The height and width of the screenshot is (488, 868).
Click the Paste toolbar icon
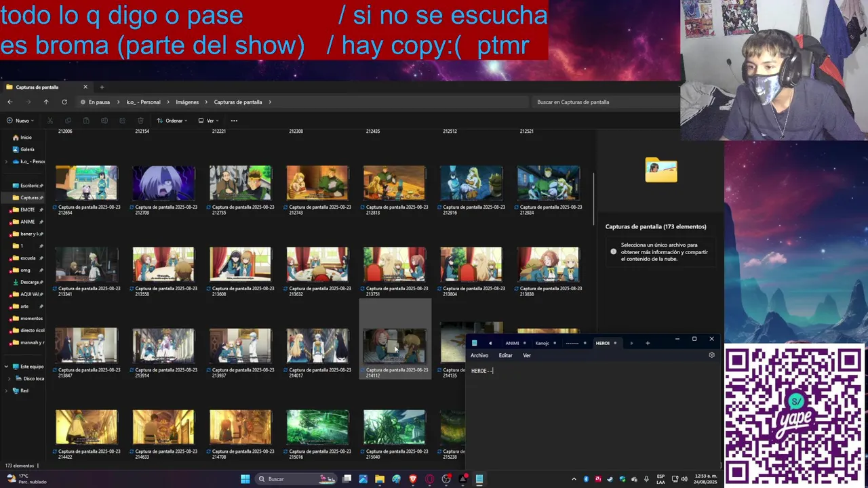tap(86, 121)
